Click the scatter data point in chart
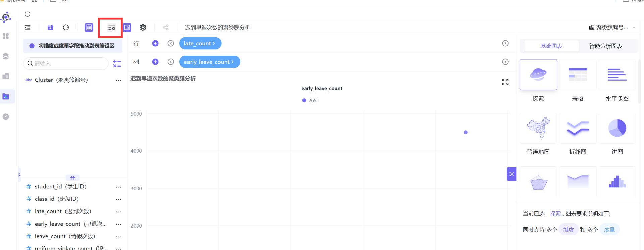The height and width of the screenshot is (250, 644). [x=466, y=132]
